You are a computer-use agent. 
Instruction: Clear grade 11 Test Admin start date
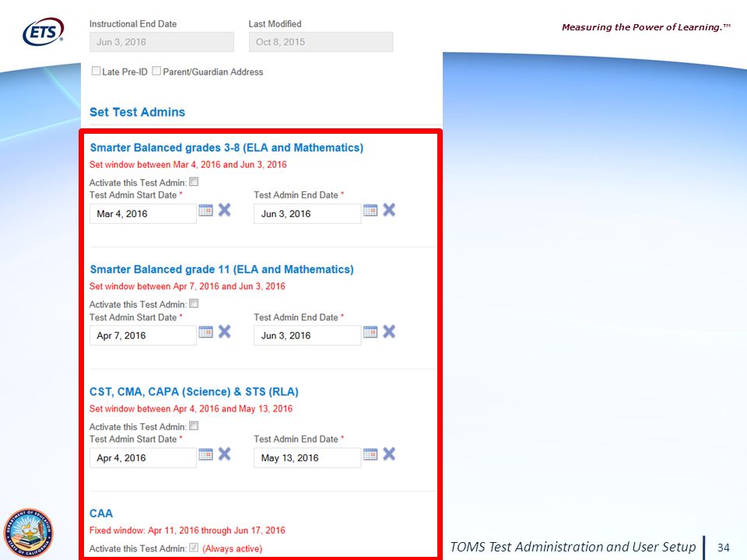pos(224,332)
